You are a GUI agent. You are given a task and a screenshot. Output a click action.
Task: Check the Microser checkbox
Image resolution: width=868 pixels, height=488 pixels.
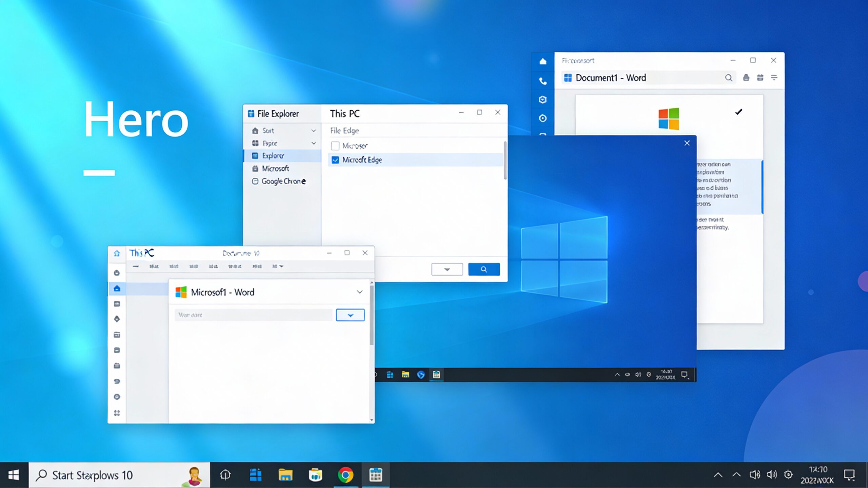pyautogui.click(x=335, y=146)
